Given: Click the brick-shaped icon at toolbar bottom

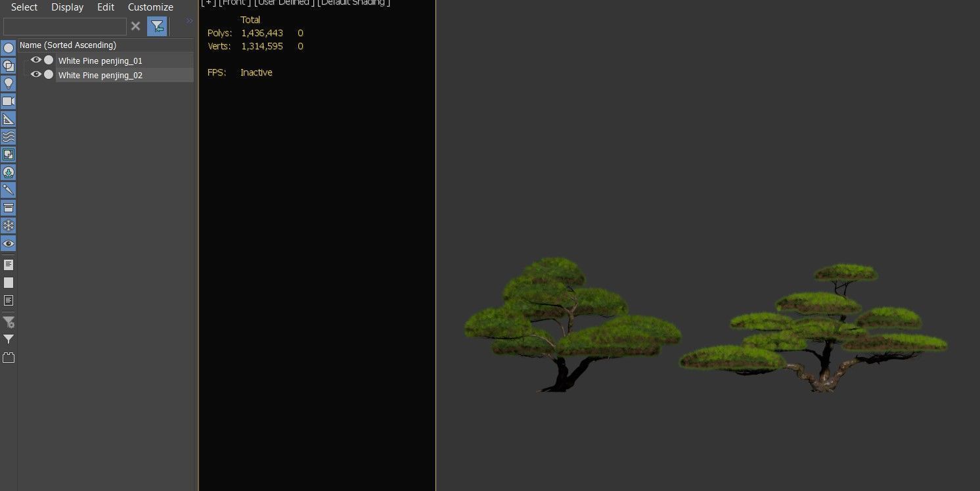Looking at the screenshot, I should 9,358.
